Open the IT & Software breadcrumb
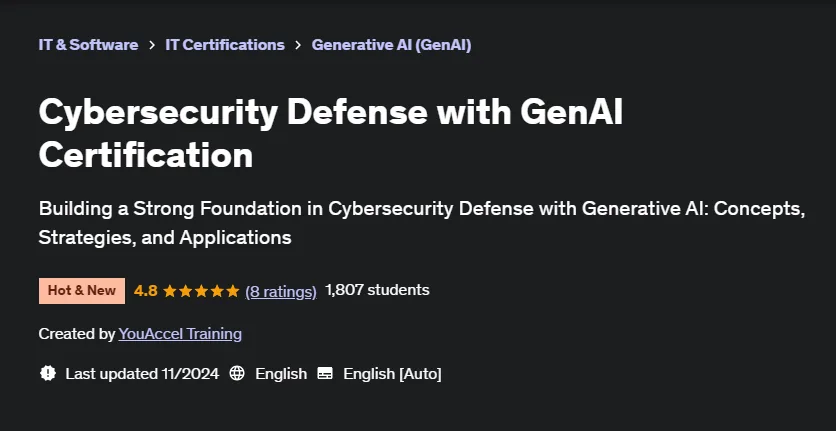Viewport: 836px width, 431px height. [x=89, y=45]
